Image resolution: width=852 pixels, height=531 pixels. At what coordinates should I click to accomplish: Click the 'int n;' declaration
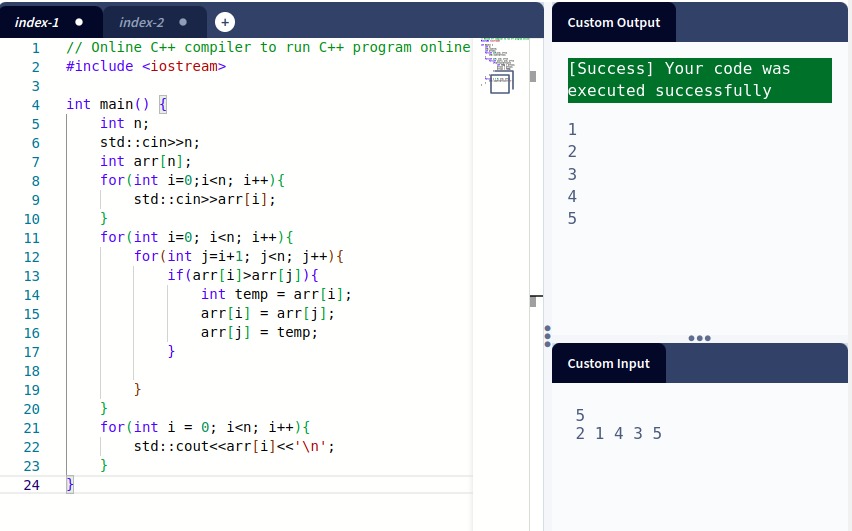(124, 123)
